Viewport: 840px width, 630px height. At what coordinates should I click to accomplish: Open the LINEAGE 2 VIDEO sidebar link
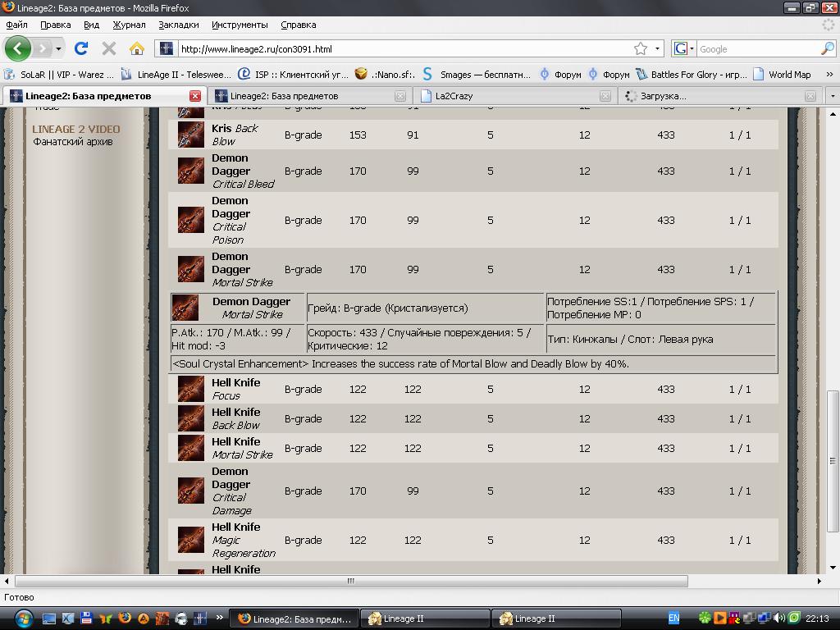tap(75, 129)
